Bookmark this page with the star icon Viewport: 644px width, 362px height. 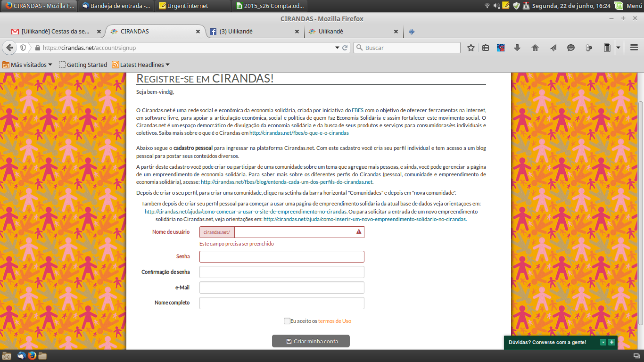[x=471, y=48]
